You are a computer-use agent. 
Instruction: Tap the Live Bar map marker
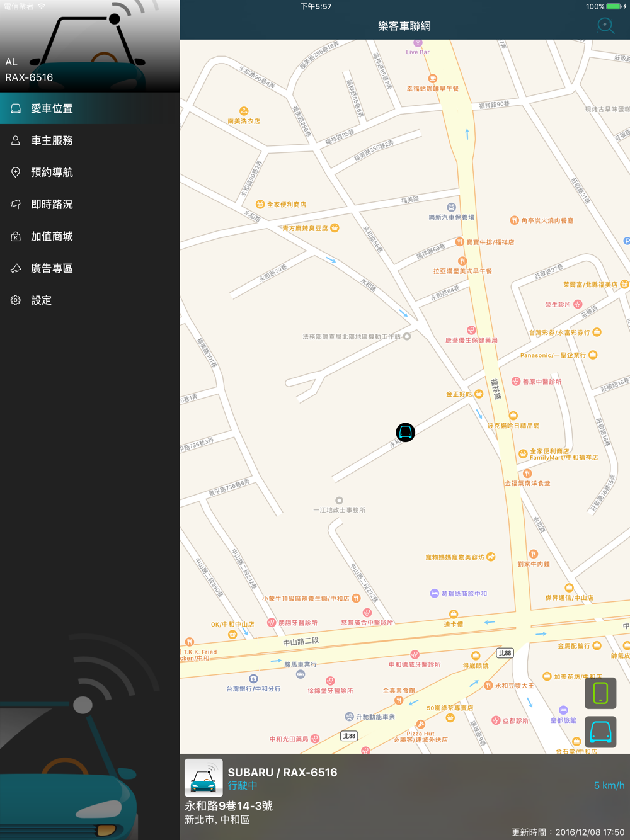(418, 43)
